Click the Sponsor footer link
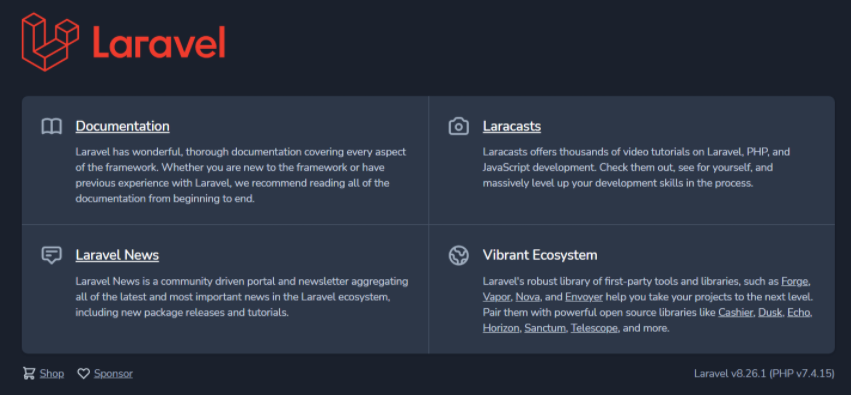851x395 pixels. (113, 374)
